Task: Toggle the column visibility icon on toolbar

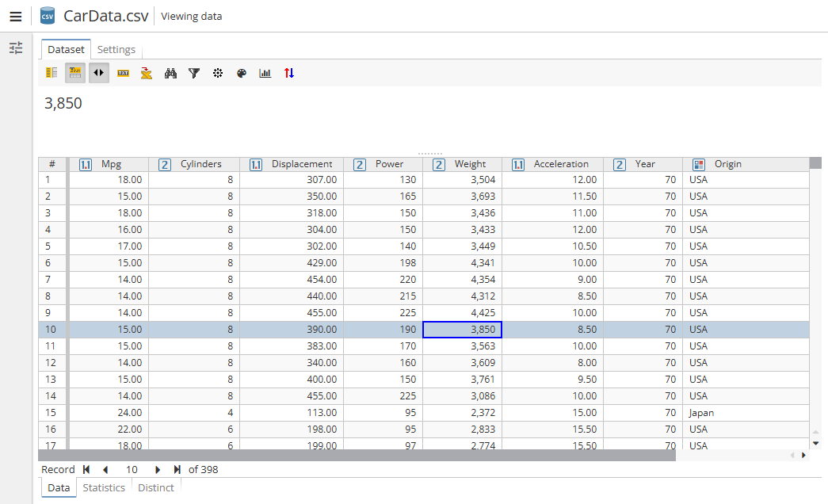Action: 52,73
